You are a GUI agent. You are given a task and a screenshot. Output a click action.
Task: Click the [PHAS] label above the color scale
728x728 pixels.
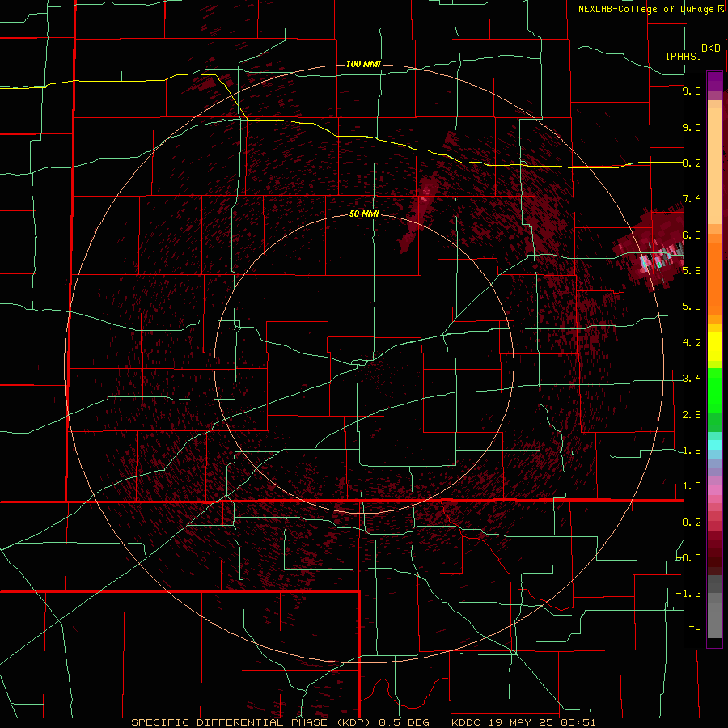[x=684, y=57]
